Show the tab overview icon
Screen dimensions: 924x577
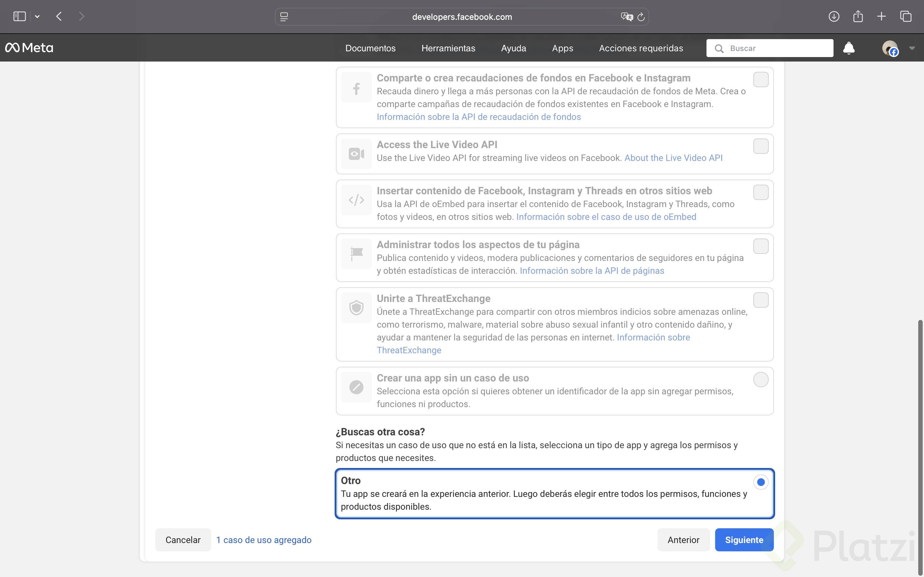click(906, 16)
